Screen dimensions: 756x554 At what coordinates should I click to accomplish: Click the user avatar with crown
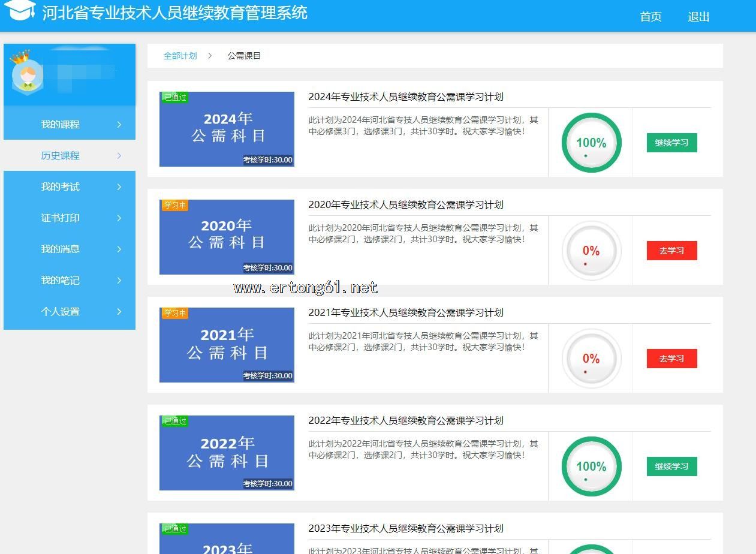pos(26,74)
